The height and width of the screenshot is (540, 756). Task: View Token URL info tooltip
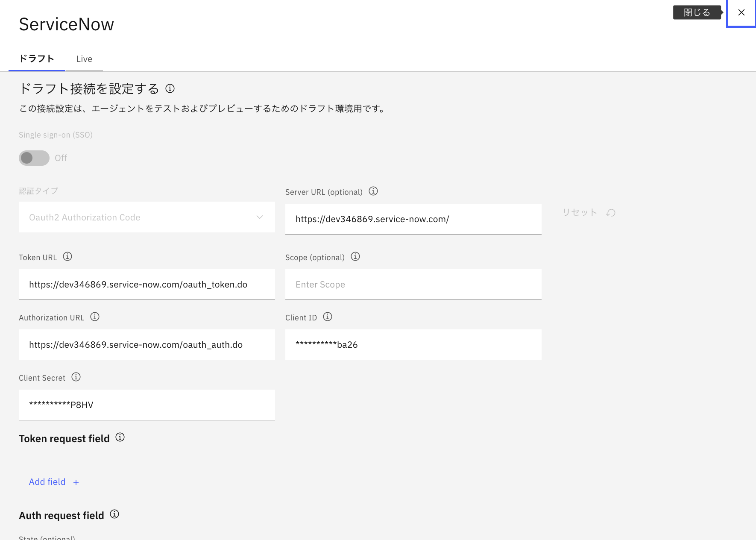pyautogui.click(x=67, y=256)
